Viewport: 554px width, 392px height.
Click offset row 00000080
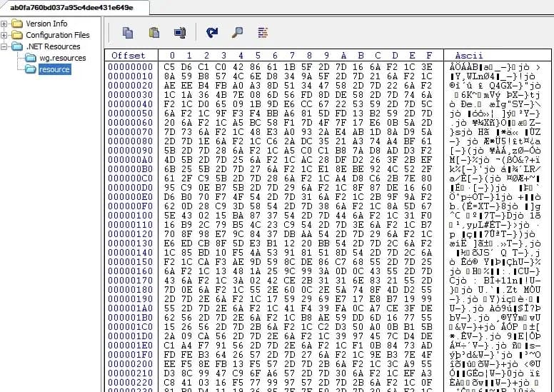[131, 141]
